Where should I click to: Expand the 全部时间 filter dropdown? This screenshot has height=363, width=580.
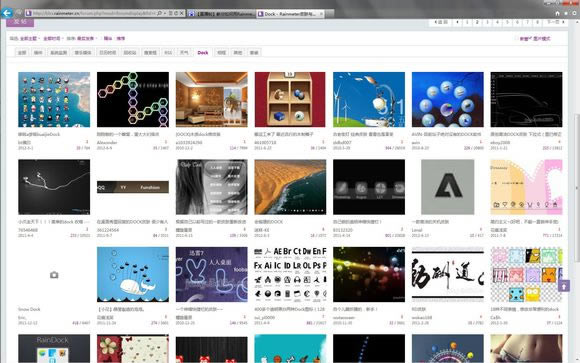53,38
